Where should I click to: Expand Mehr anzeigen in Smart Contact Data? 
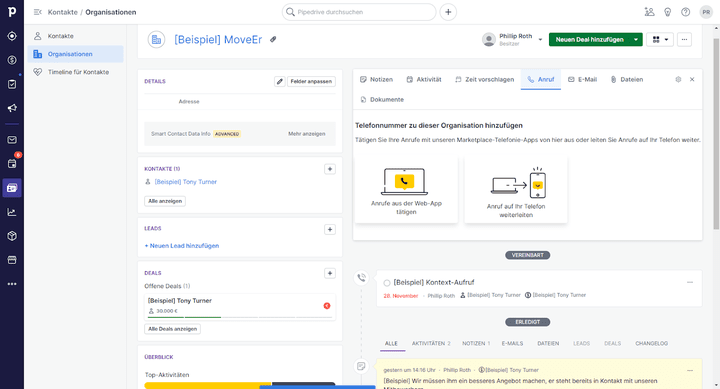click(x=307, y=134)
